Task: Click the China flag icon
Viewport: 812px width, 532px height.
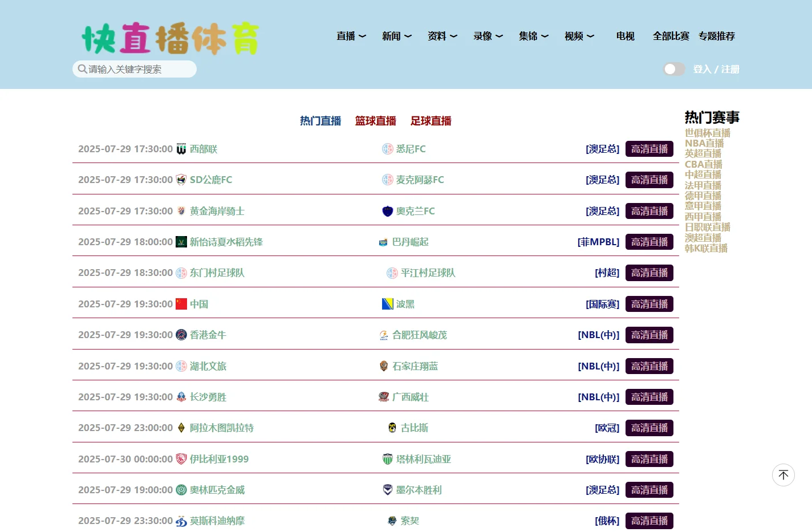Action: (181, 304)
